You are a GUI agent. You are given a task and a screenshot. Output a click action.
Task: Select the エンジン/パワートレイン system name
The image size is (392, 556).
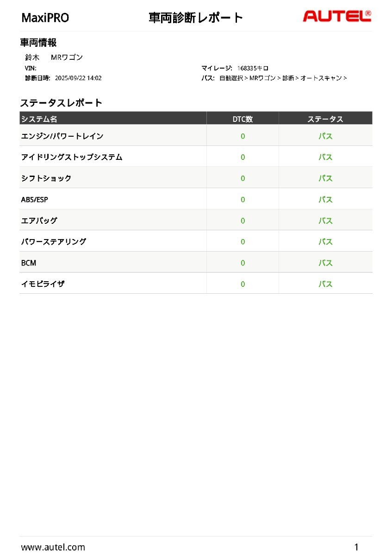point(62,136)
